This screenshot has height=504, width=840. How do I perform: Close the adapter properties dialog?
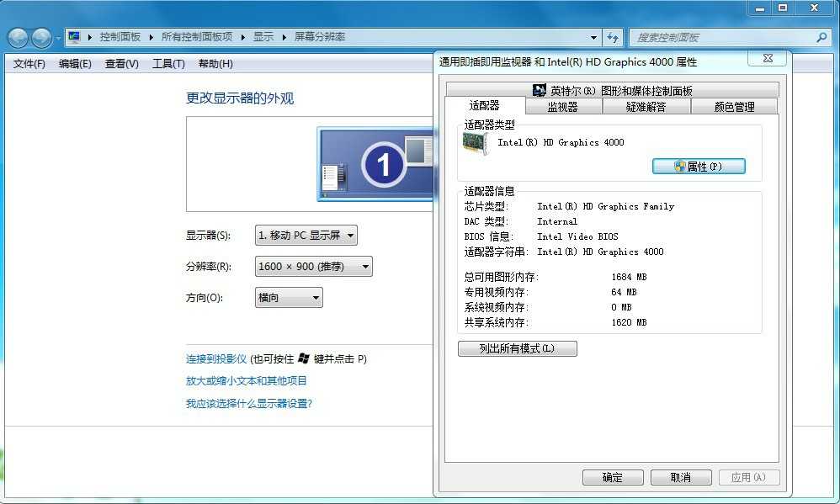point(768,58)
